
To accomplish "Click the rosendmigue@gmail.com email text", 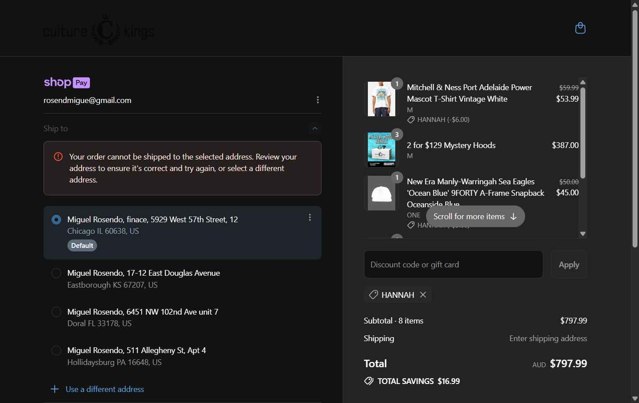I will tap(87, 100).
